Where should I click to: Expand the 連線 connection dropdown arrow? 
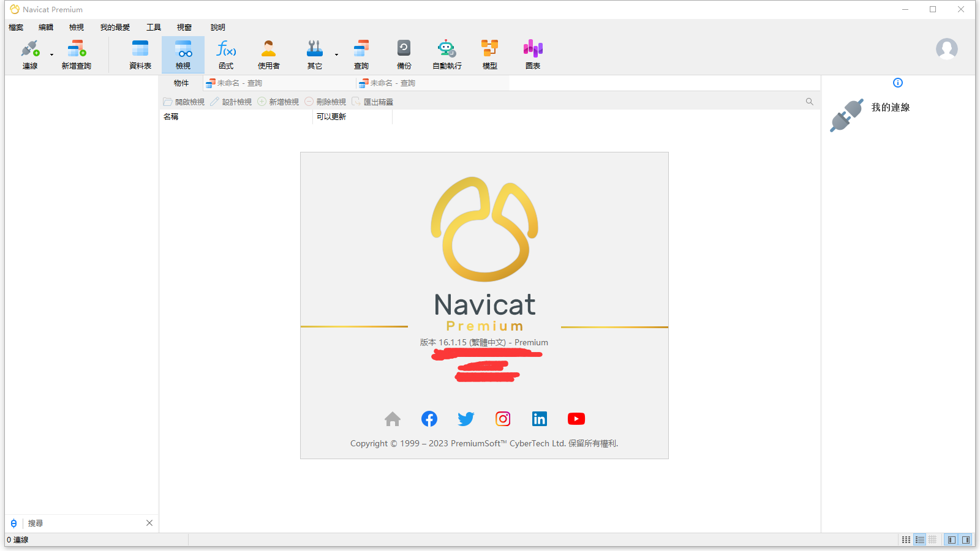tap(51, 55)
